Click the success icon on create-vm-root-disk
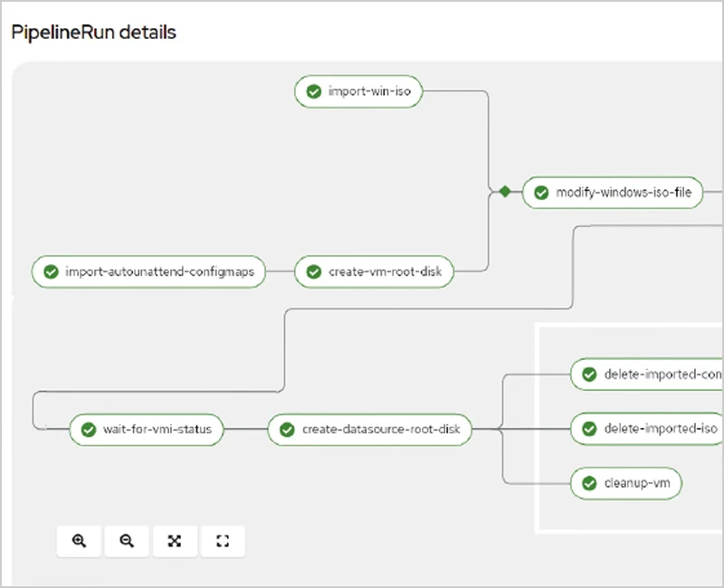 click(313, 272)
